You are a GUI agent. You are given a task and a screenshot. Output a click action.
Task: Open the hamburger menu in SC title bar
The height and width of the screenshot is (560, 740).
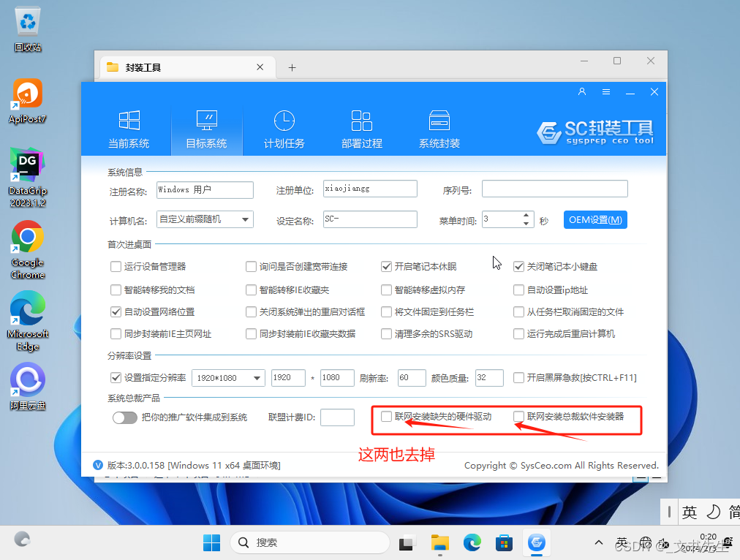point(606,91)
